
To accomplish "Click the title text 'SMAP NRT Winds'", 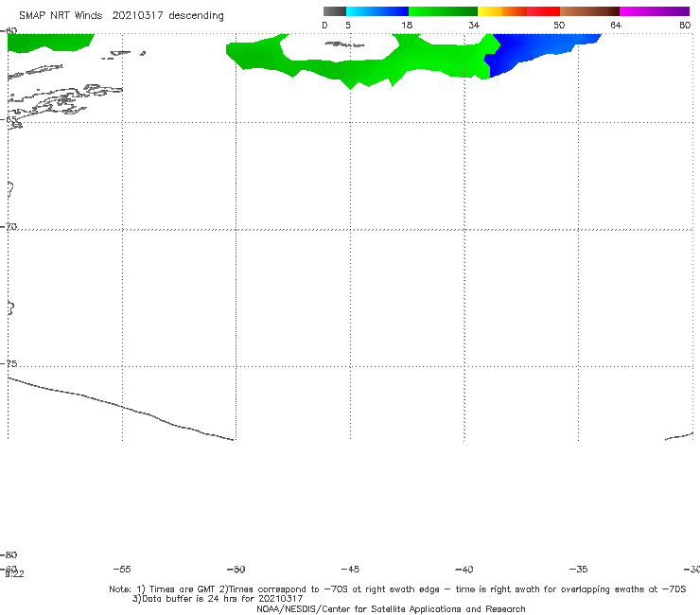I will pyautogui.click(x=61, y=15).
